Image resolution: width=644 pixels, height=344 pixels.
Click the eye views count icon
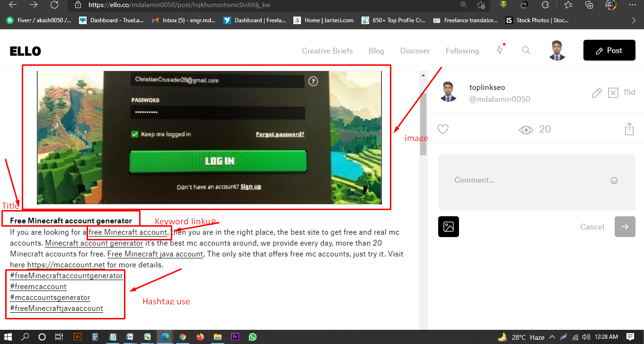tap(526, 130)
